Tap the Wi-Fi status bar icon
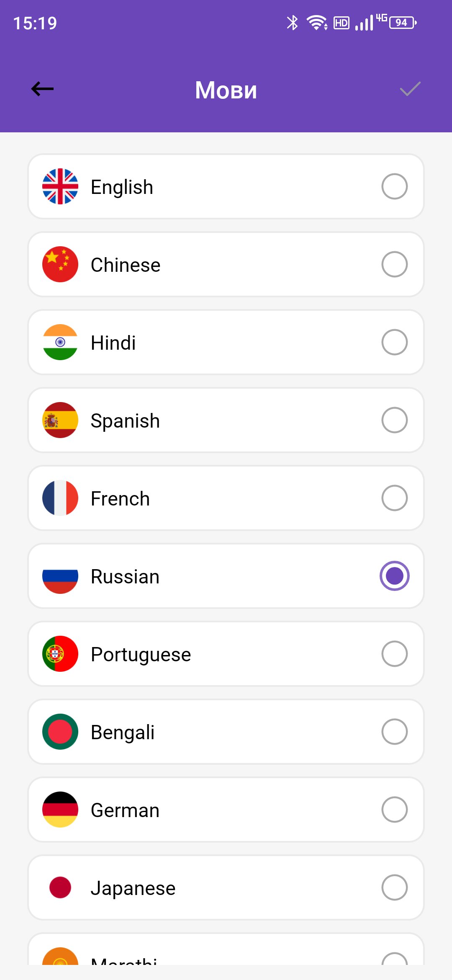This screenshot has height=980, width=452. pos(316,23)
